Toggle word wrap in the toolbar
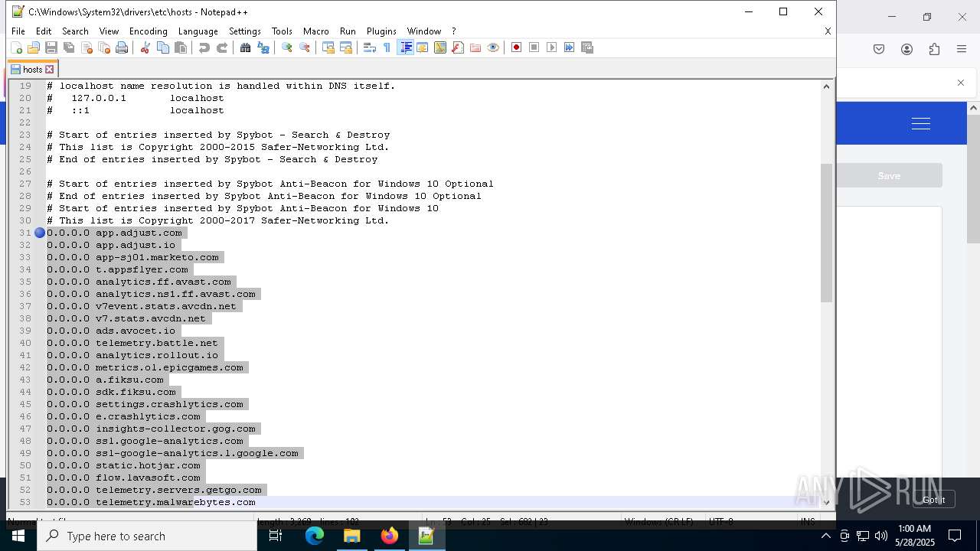The image size is (980, 551). [369, 47]
